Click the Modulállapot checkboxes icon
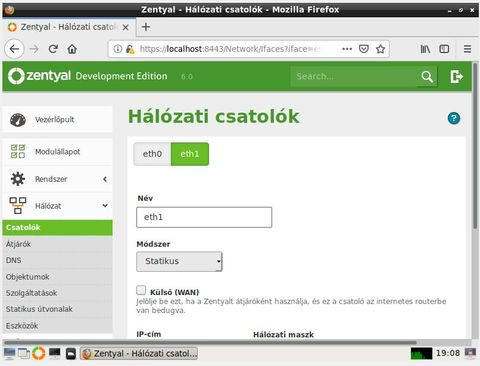Viewport: 480px width, 366px height. [x=18, y=151]
